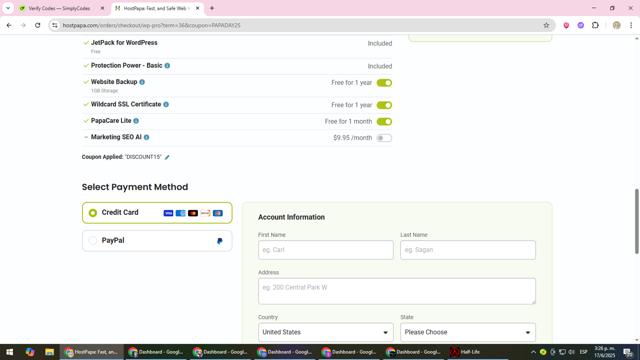This screenshot has height=360, width=640.
Task: Turn off the PapaCare Lite switch
Action: click(384, 122)
